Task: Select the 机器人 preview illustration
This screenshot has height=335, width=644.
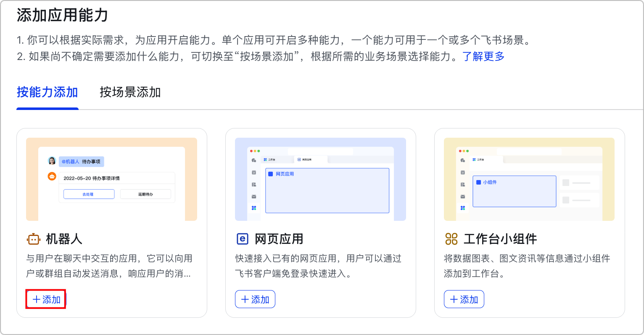Action: coord(111,179)
